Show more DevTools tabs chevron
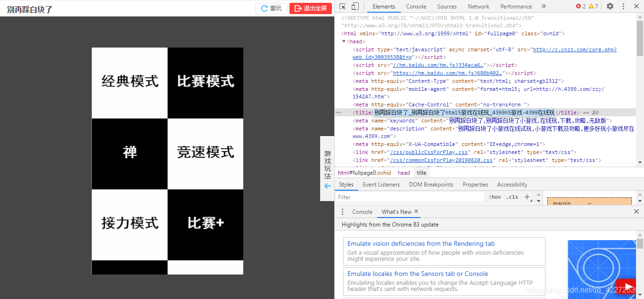The image size is (644, 299). [x=544, y=7]
